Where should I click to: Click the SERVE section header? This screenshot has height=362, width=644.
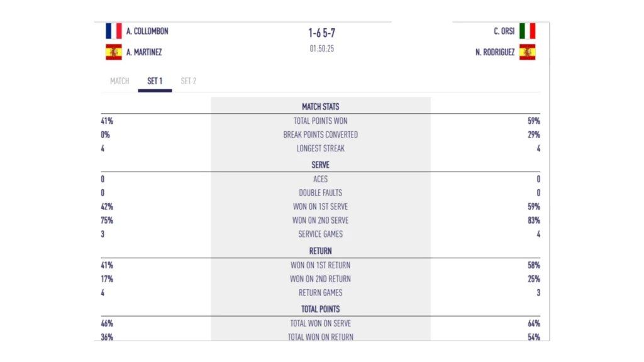321,165
